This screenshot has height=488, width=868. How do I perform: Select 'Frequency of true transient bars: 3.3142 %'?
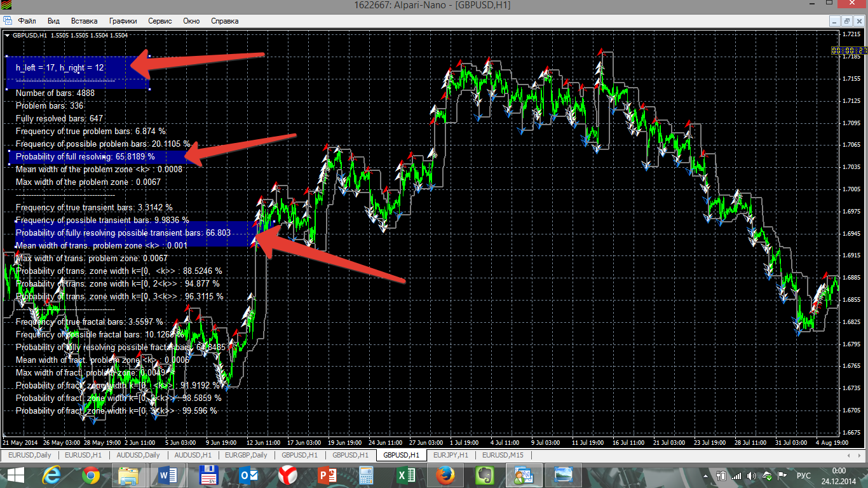(x=94, y=207)
